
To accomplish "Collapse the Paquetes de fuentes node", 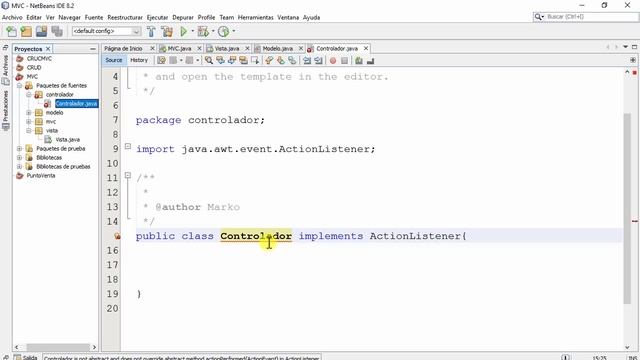I will (19, 86).
